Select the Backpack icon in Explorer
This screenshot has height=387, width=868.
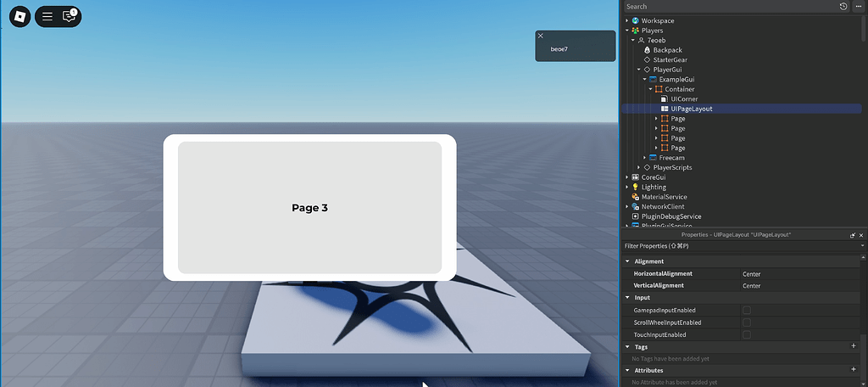point(647,50)
